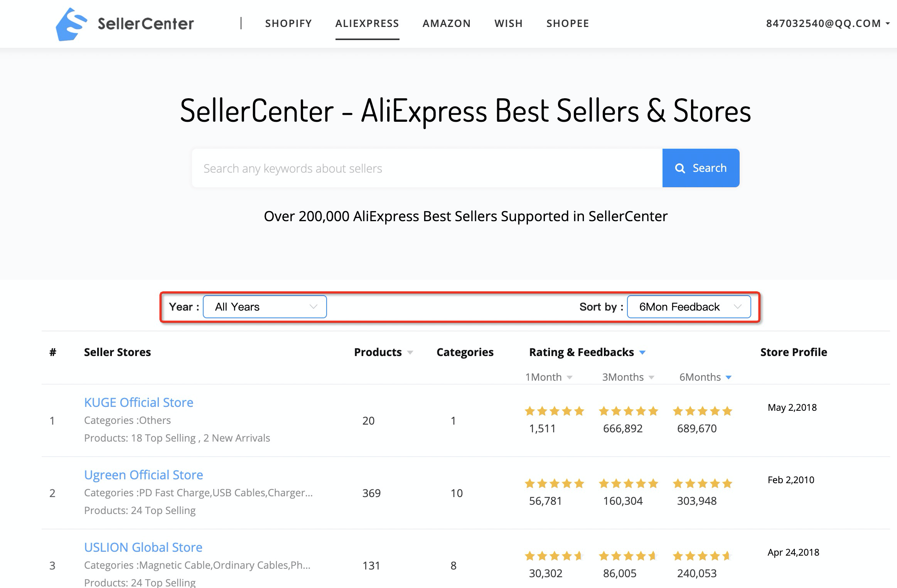Open the SHOPIFY nav tab
This screenshot has width=897, height=588.
[288, 24]
